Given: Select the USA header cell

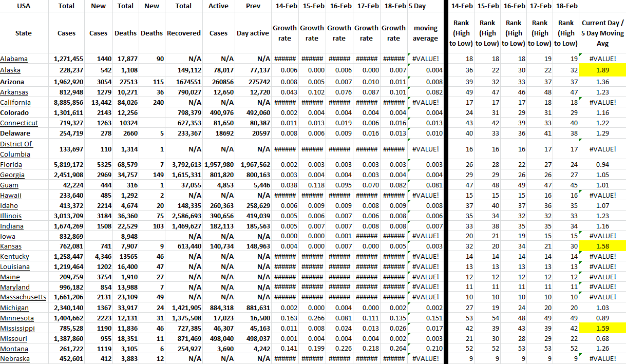Looking at the screenshot, I should [24, 6].
